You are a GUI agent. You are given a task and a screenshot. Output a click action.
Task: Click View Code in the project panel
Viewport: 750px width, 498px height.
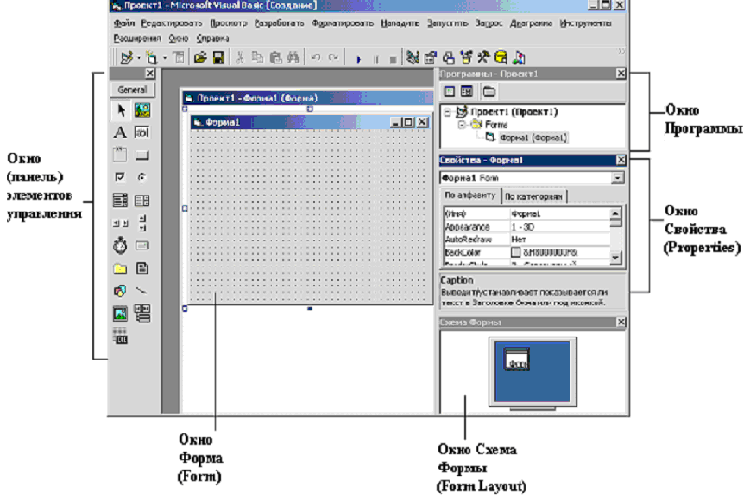(450, 91)
